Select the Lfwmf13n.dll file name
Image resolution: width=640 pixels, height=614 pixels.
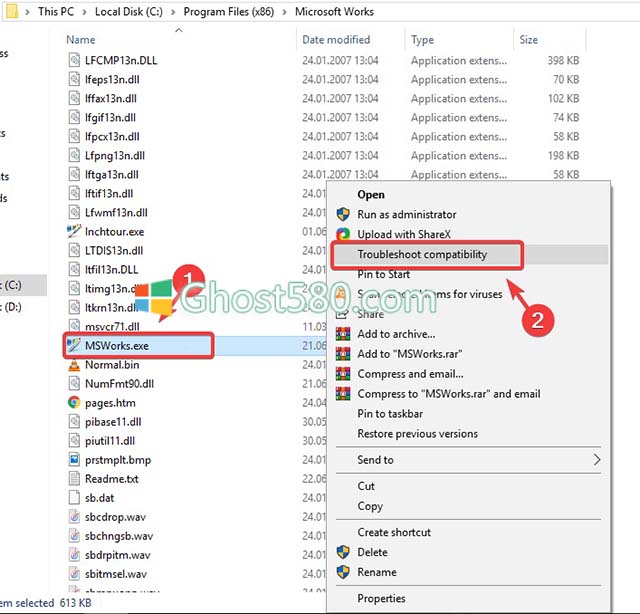(x=116, y=213)
